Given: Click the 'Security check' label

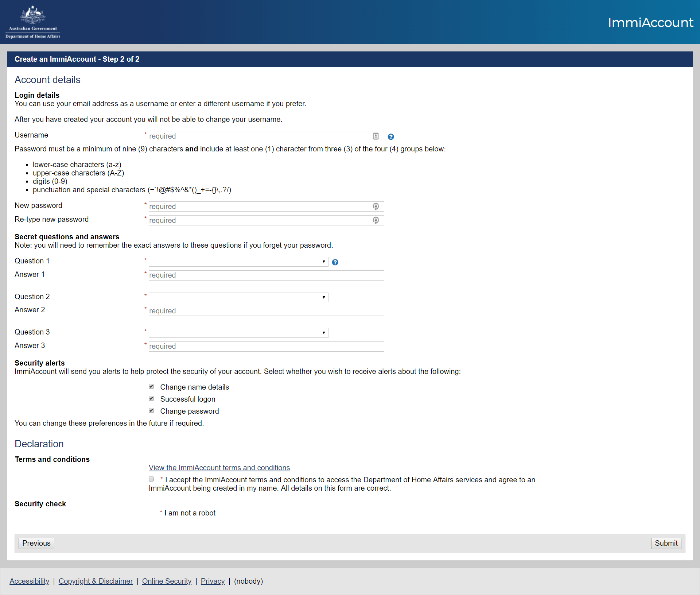Looking at the screenshot, I should [x=40, y=504].
